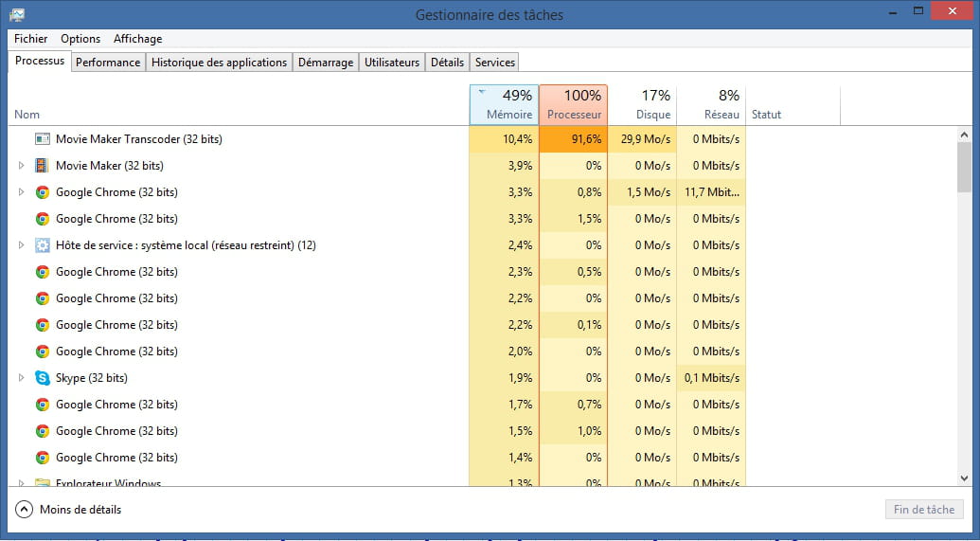Click the Moins de détails arrow icon
980x541 pixels.
click(24, 510)
